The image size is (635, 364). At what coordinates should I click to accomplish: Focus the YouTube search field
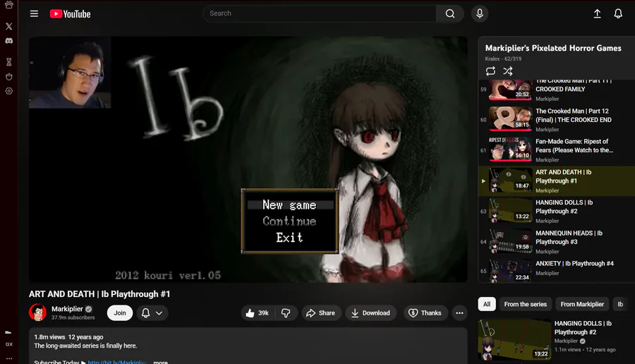(x=319, y=14)
